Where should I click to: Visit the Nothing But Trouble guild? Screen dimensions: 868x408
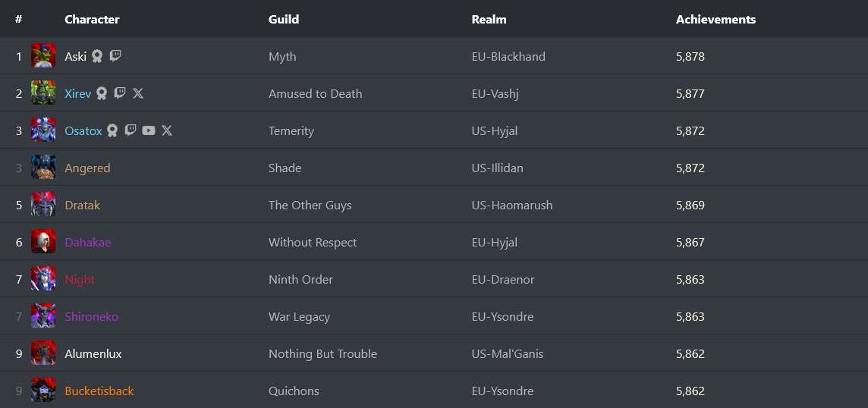pyautogui.click(x=322, y=353)
